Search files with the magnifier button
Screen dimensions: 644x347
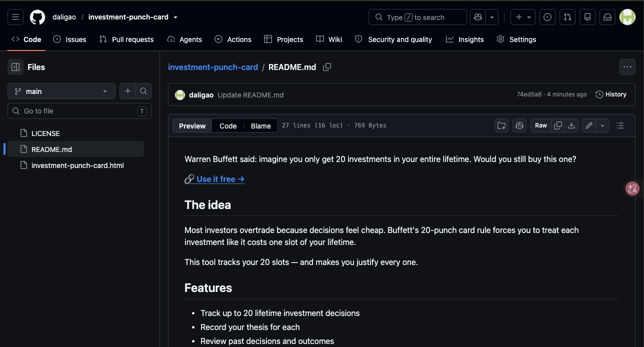(143, 91)
